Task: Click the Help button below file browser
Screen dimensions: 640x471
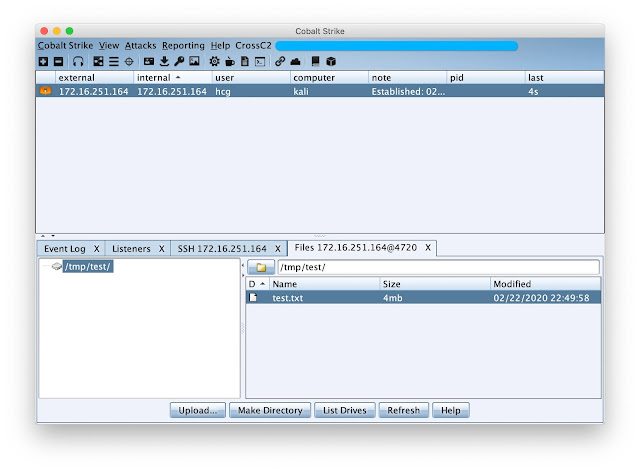Action: coord(451,410)
